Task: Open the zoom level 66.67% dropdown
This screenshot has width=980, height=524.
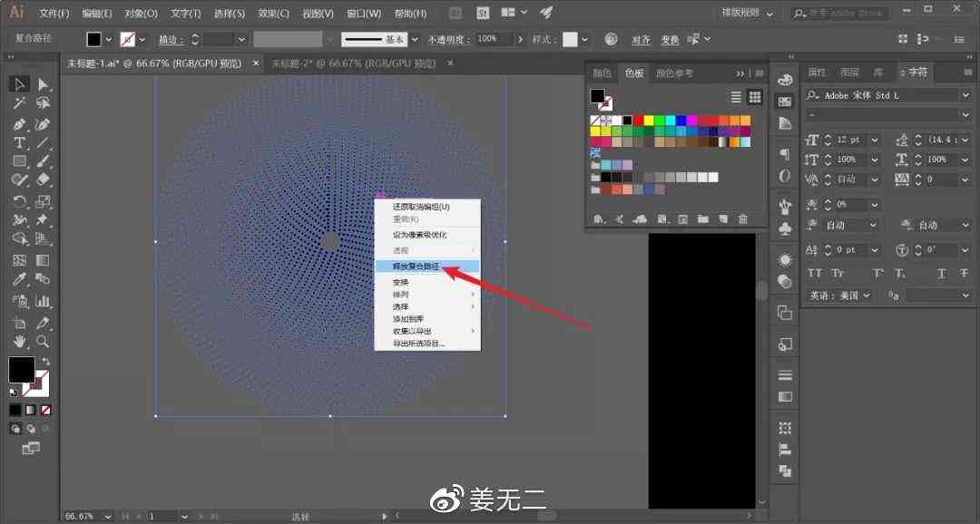Action: [x=107, y=517]
